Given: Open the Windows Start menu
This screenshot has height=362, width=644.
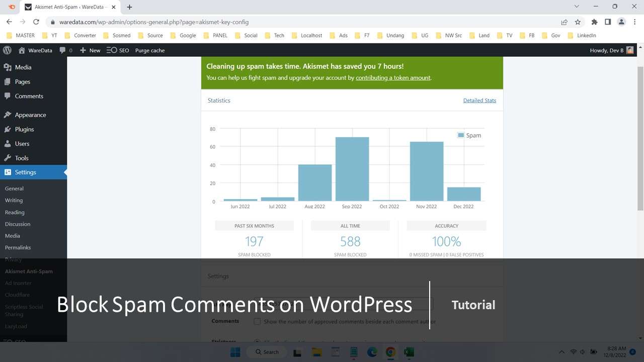Looking at the screenshot, I should pyautogui.click(x=235, y=352).
